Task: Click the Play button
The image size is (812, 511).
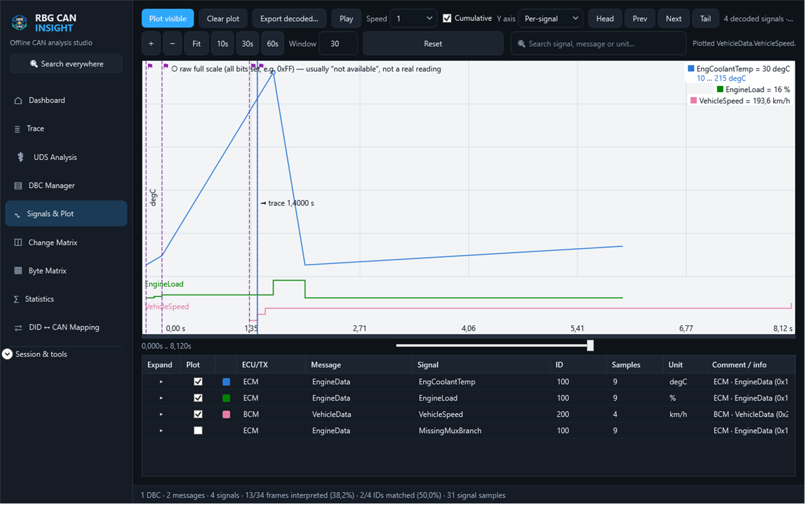Action: 346,19
